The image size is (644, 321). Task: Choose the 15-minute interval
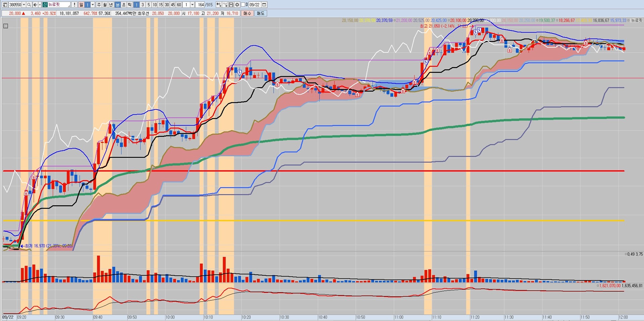tap(161, 5)
